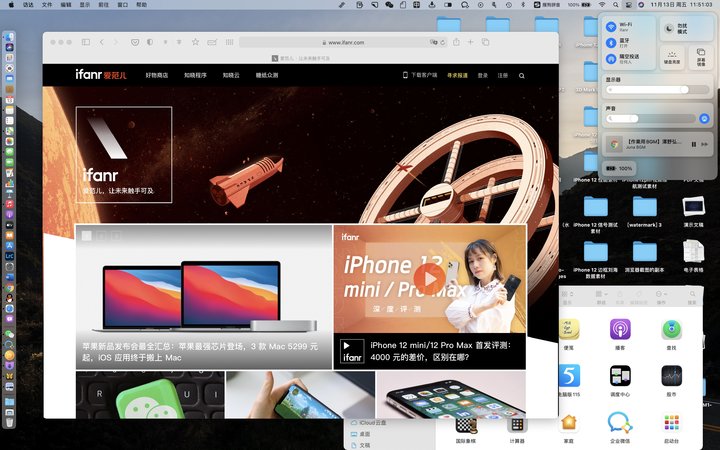The height and width of the screenshot is (450, 720).
Task: Open Finder view options dropdown (显示)
Action: click(568, 296)
